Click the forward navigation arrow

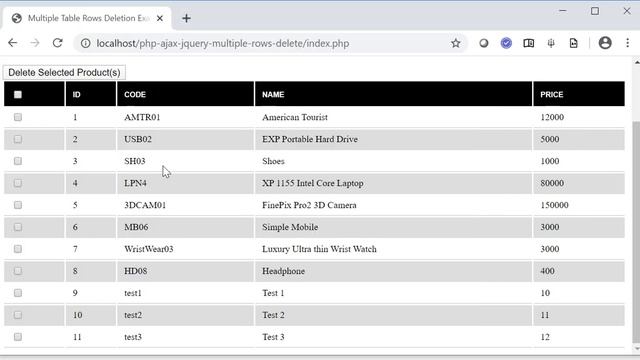35,43
